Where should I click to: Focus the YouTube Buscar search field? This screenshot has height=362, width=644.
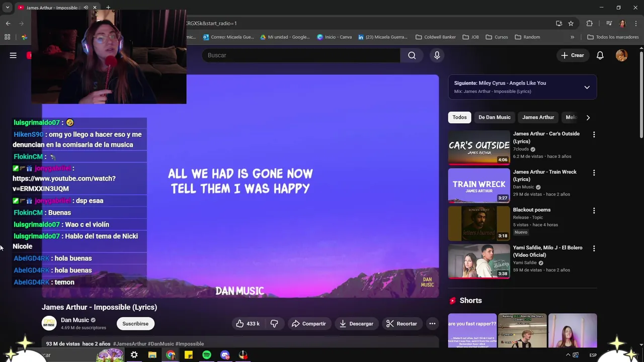coord(301,55)
